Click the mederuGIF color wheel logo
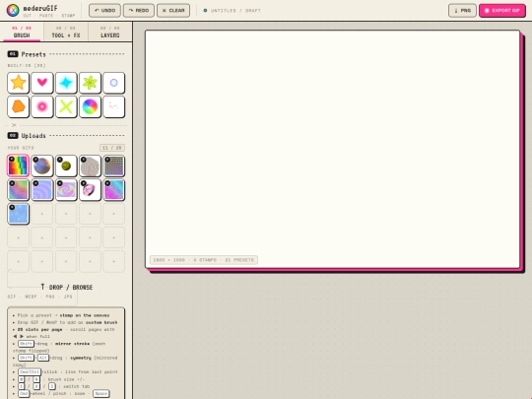Image resolution: width=532 pixels, height=399 pixels. pos(13,11)
